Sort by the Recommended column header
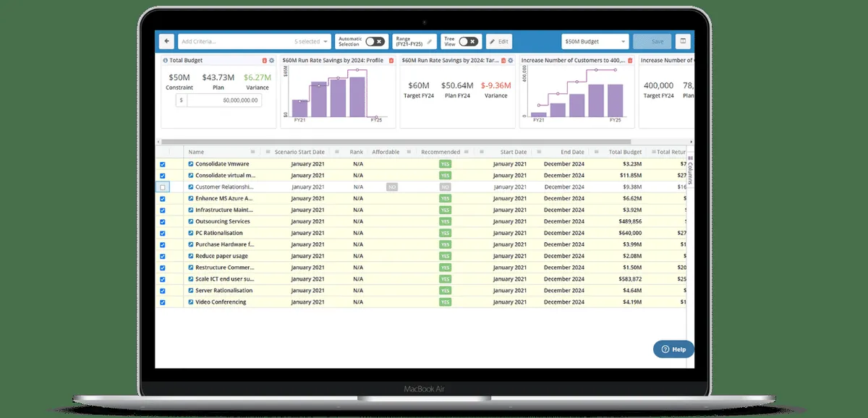868x418 pixels. click(x=441, y=152)
